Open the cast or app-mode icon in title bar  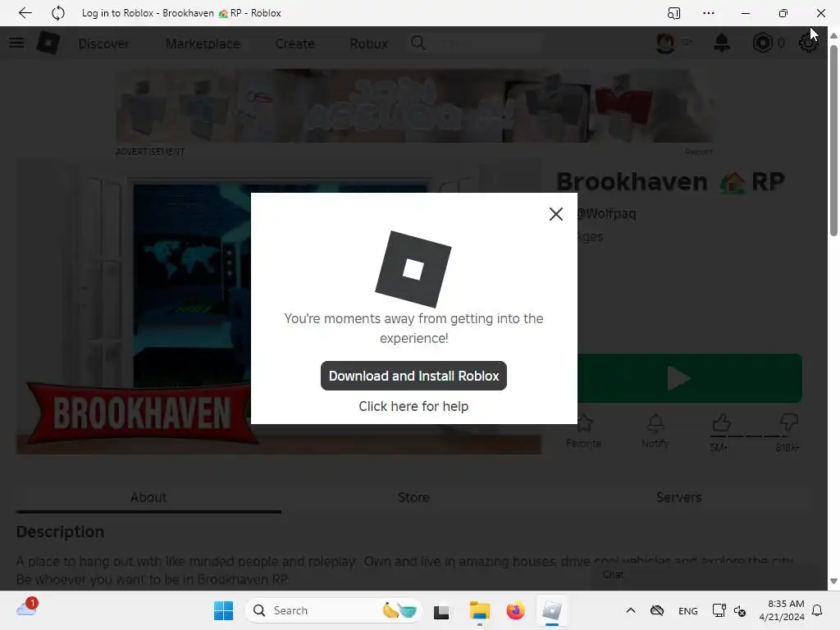pos(674,13)
